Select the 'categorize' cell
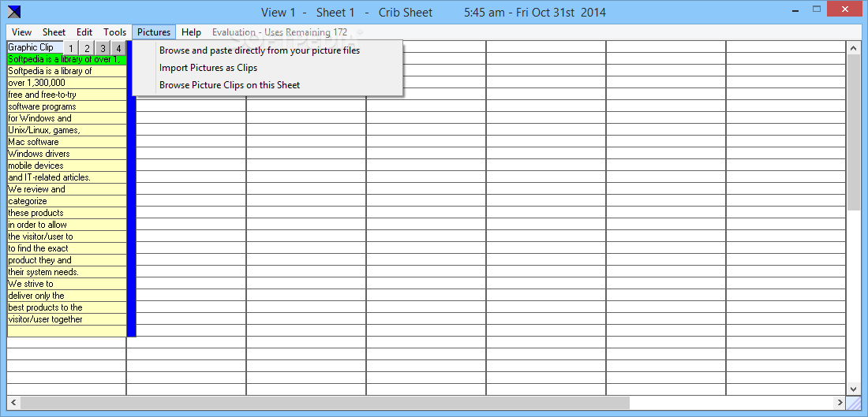Screen dimensions: 868x417 [x=67, y=201]
